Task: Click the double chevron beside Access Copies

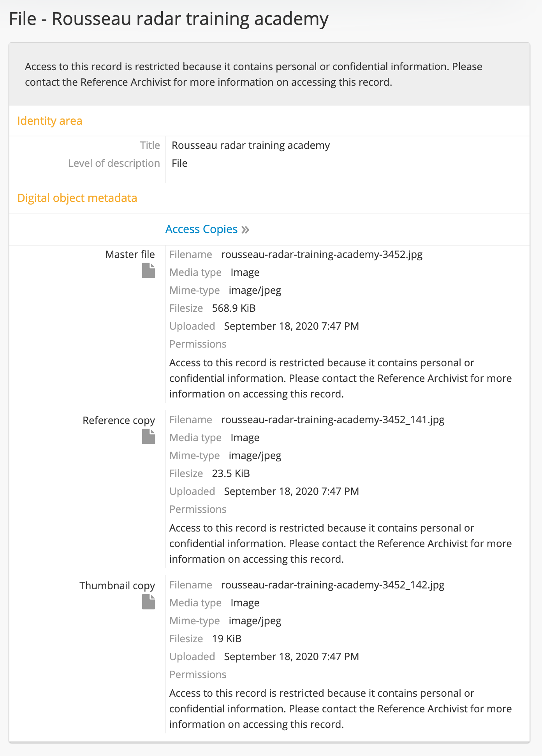Action: [245, 230]
